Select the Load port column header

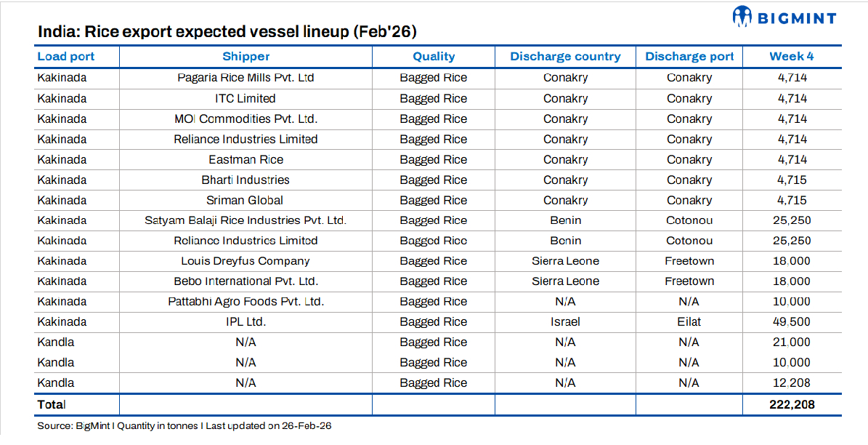[x=66, y=57]
